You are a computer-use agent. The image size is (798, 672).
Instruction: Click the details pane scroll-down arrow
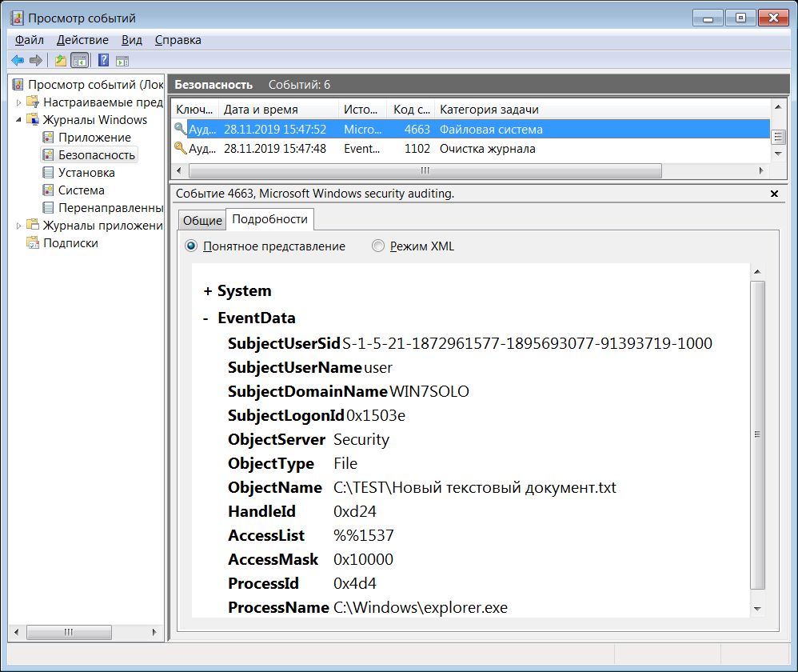pyautogui.click(x=757, y=609)
